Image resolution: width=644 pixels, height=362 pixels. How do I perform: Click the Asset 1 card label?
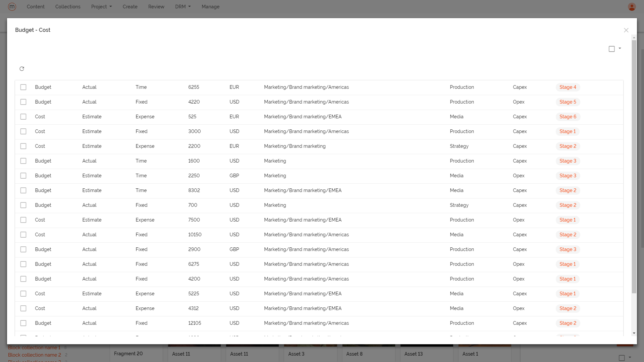(470, 354)
